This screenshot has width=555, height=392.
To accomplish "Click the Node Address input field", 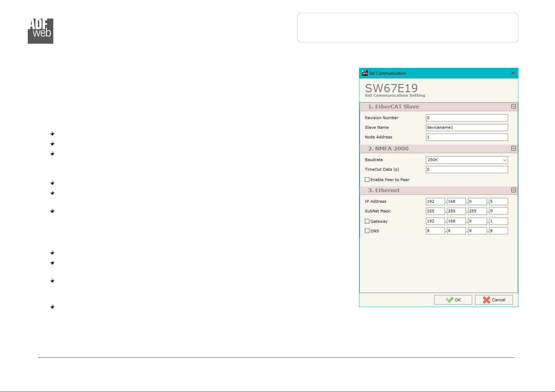I will 467,137.
